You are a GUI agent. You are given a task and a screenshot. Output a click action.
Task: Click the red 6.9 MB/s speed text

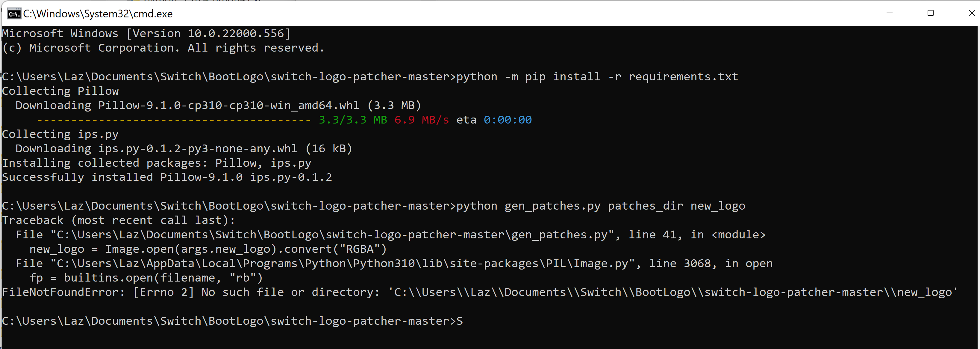(x=422, y=120)
